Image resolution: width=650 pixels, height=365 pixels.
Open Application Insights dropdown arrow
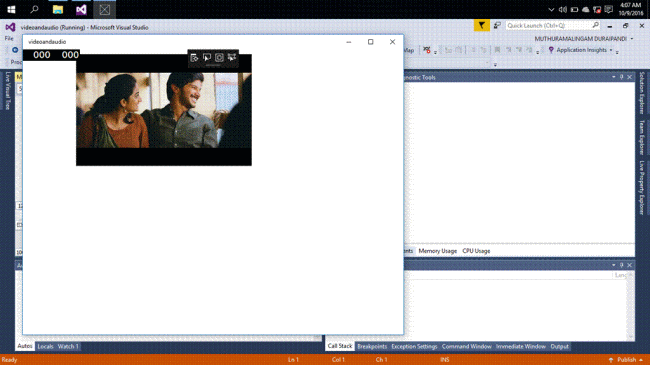(611, 50)
